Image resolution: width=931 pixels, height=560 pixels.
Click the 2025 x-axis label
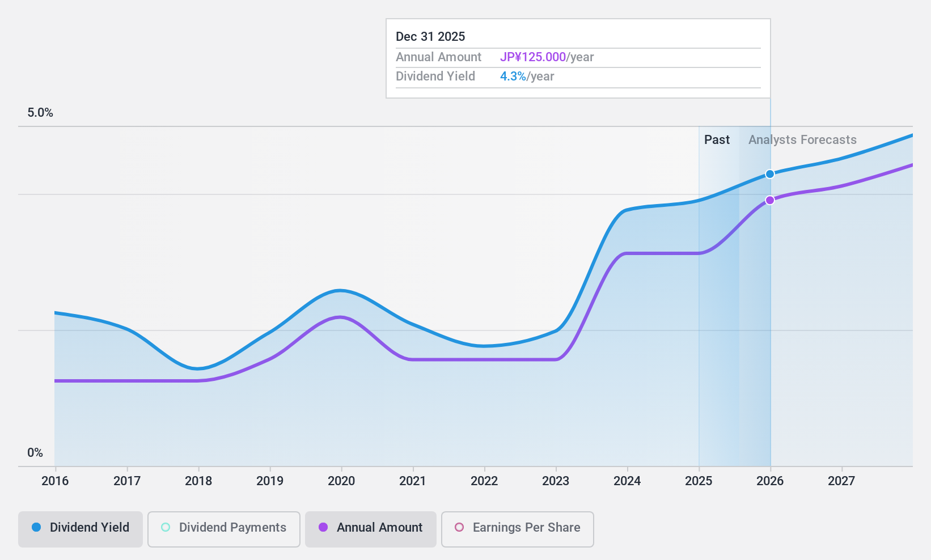point(699,481)
